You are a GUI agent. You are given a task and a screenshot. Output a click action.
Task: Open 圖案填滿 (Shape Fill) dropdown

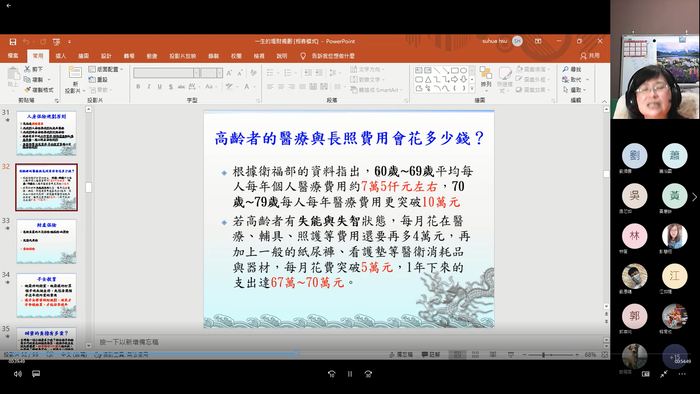click(533, 69)
